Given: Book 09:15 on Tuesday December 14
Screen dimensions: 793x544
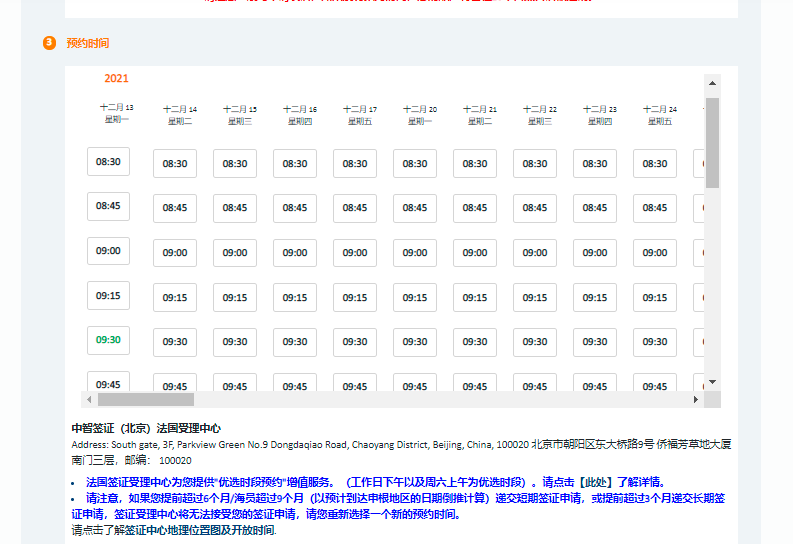Looking at the screenshot, I should click(175, 298).
